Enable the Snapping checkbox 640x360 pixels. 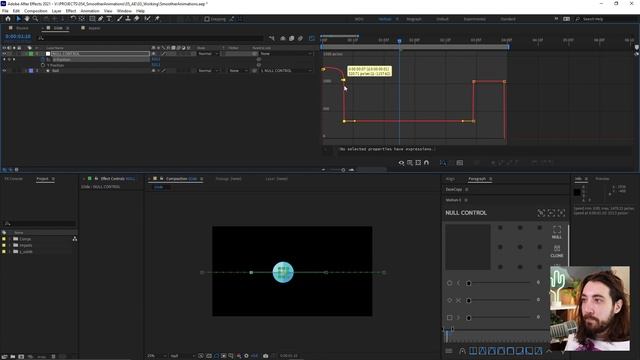click(x=207, y=19)
